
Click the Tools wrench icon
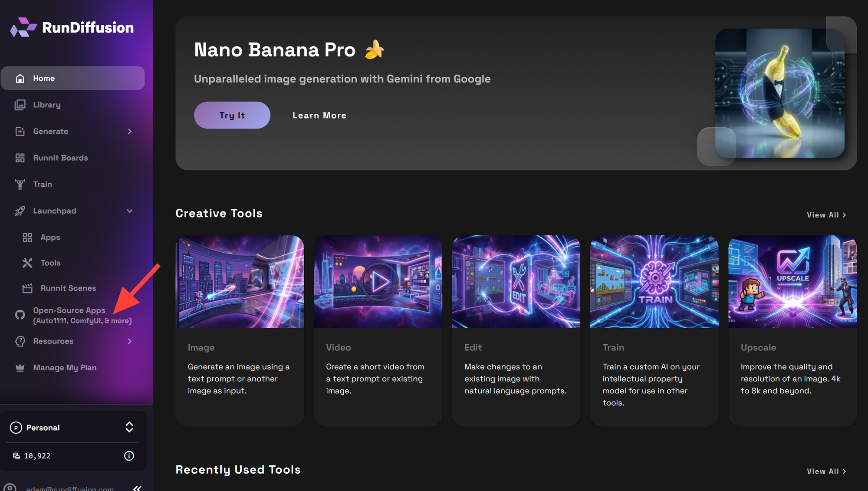point(27,263)
